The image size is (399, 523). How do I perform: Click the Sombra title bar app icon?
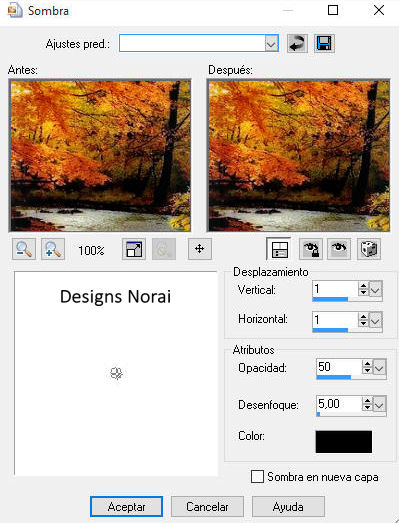tap(15, 10)
